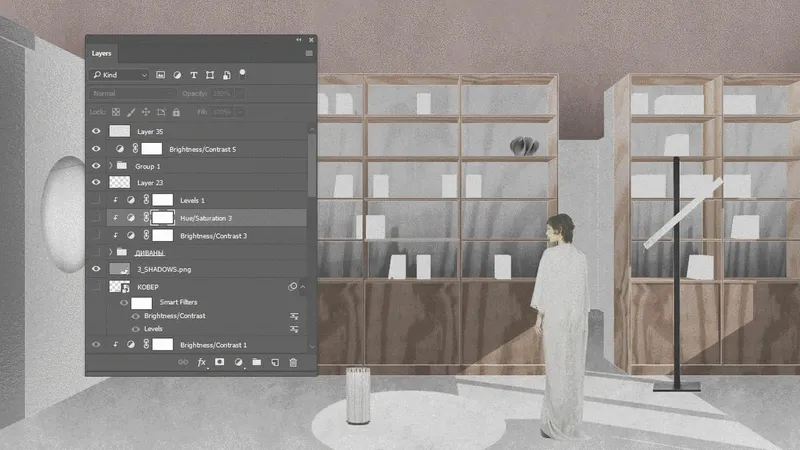This screenshot has width=800, height=450.
Task: Select the Layers tab
Action: tap(102, 53)
